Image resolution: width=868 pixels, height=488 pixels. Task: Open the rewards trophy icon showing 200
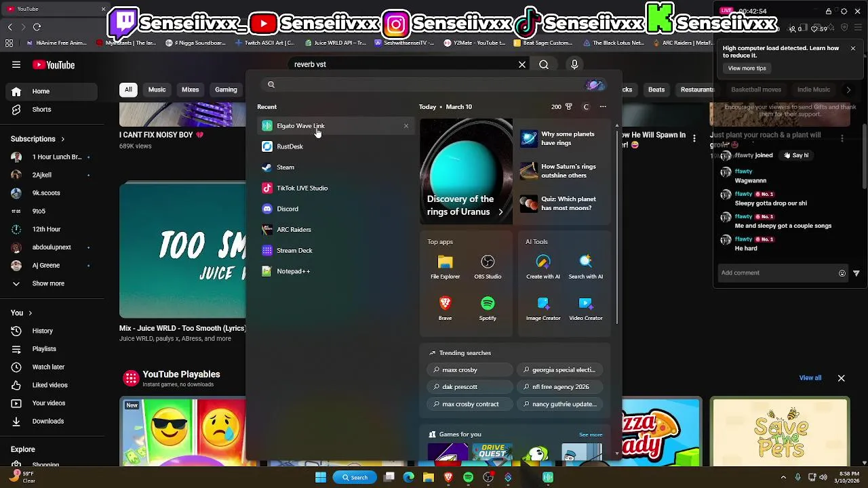(x=568, y=106)
